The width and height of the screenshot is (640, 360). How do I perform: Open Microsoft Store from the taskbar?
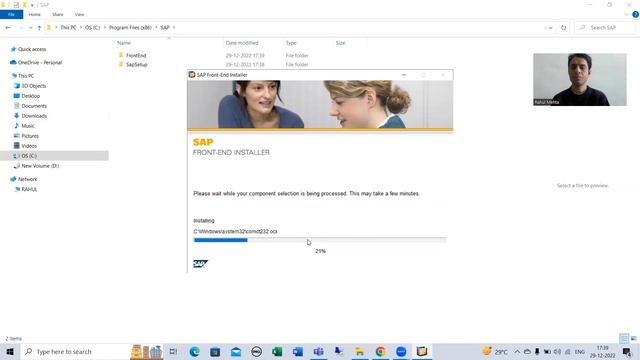[215, 351]
